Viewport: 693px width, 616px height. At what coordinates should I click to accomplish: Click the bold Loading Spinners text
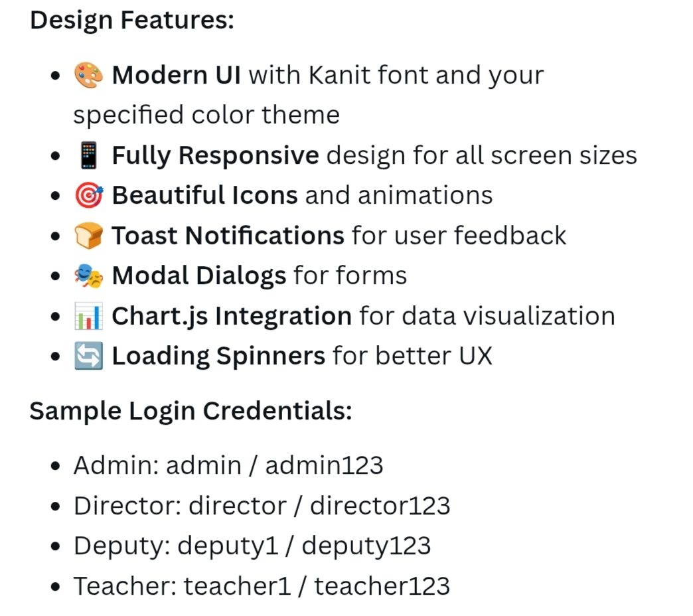(x=218, y=356)
